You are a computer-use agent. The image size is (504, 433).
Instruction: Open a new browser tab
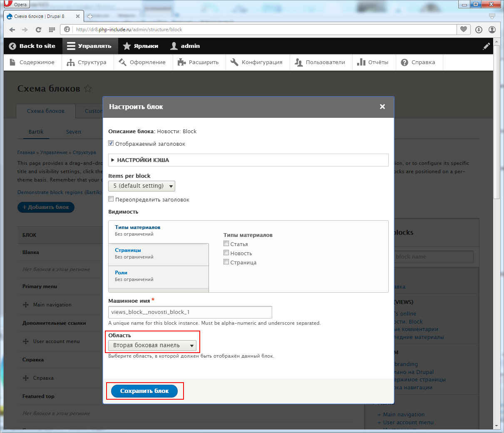(x=89, y=17)
